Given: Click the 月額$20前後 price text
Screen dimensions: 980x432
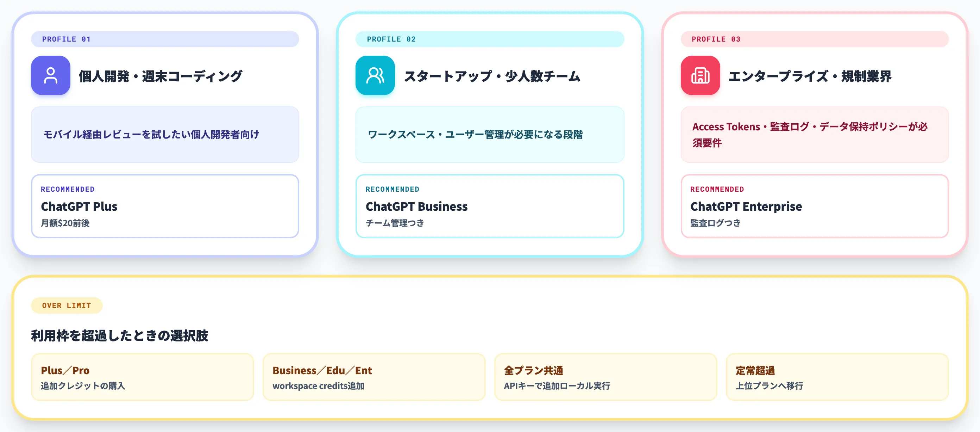Looking at the screenshot, I should tap(65, 223).
